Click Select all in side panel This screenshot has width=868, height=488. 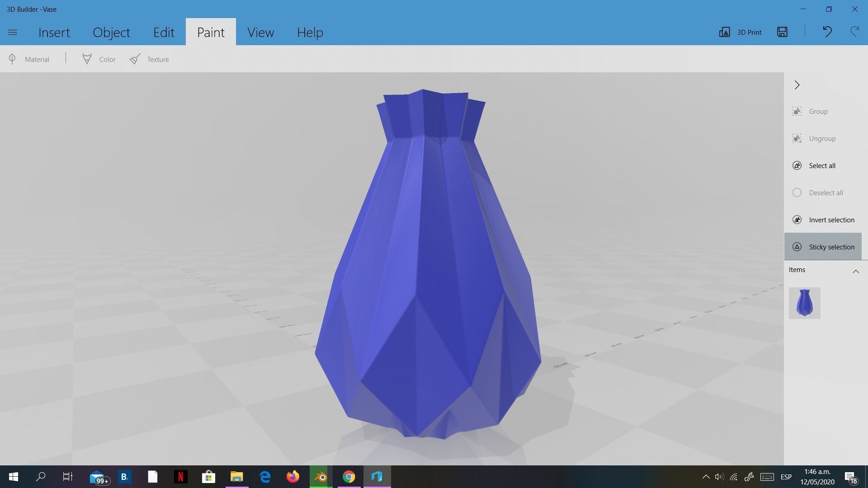click(821, 165)
